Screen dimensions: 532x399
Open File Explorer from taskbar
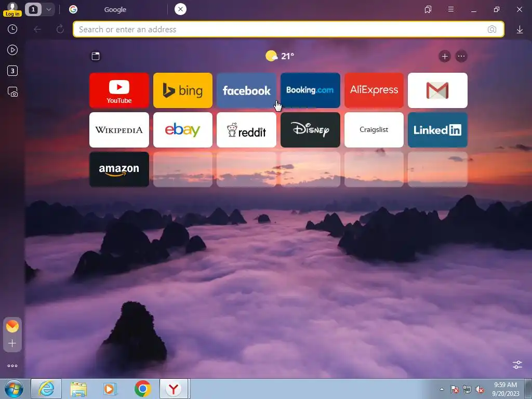pos(78,389)
